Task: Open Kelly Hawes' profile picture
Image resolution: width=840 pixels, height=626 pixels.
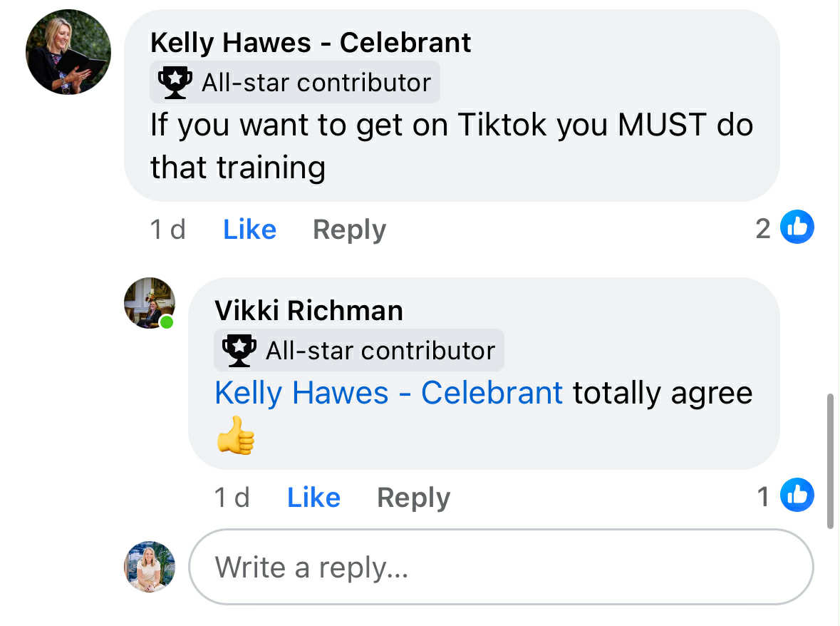Action: pyautogui.click(x=68, y=52)
